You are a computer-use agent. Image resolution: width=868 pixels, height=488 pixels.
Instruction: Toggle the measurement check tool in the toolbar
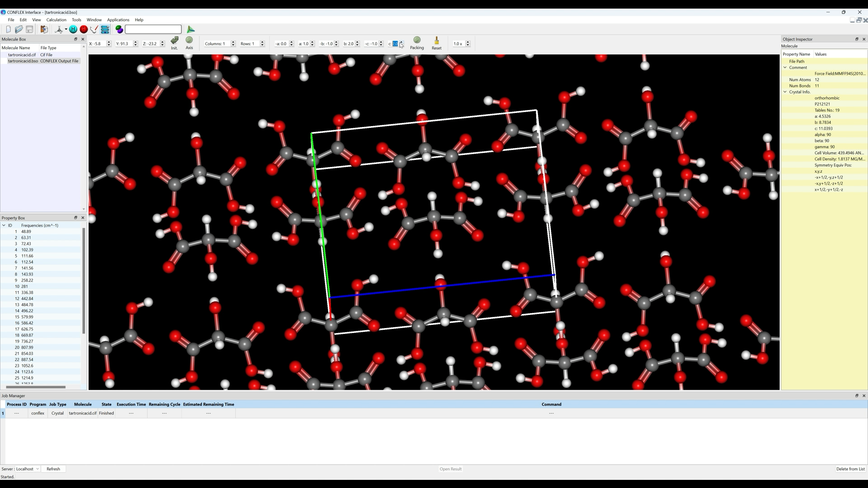tap(94, 29)
